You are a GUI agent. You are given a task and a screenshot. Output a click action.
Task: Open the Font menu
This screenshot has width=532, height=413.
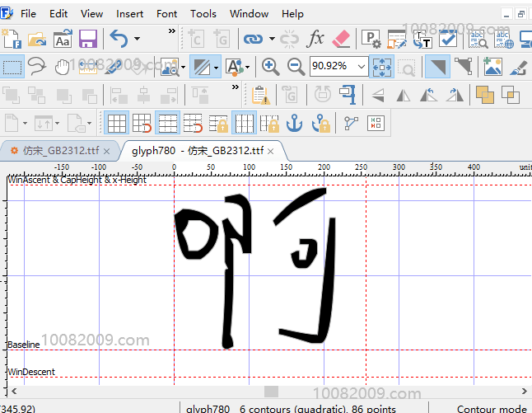(166, 13)
